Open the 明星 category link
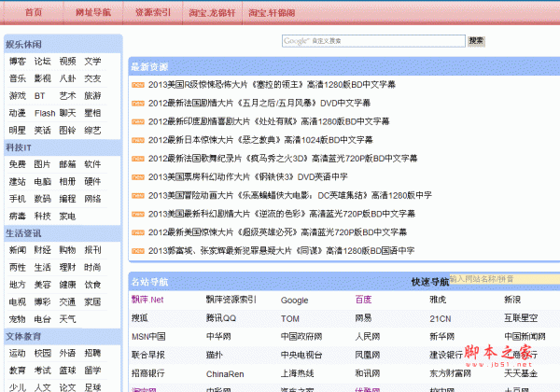This screenshot has height=392, width=560. click(x=18, y=131)
